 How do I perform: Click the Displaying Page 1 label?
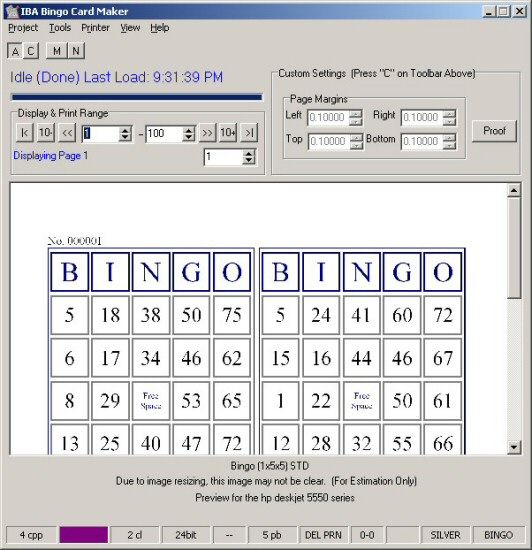50,155
